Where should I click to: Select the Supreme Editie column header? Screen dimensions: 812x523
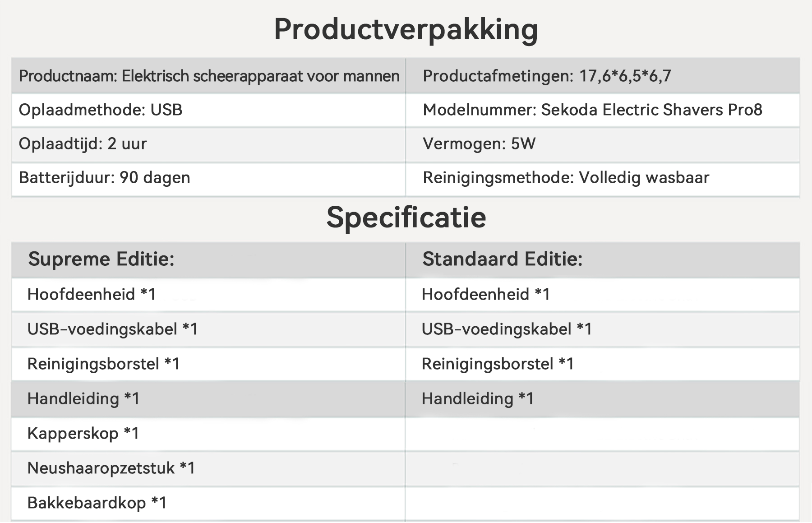click(101, 259)
